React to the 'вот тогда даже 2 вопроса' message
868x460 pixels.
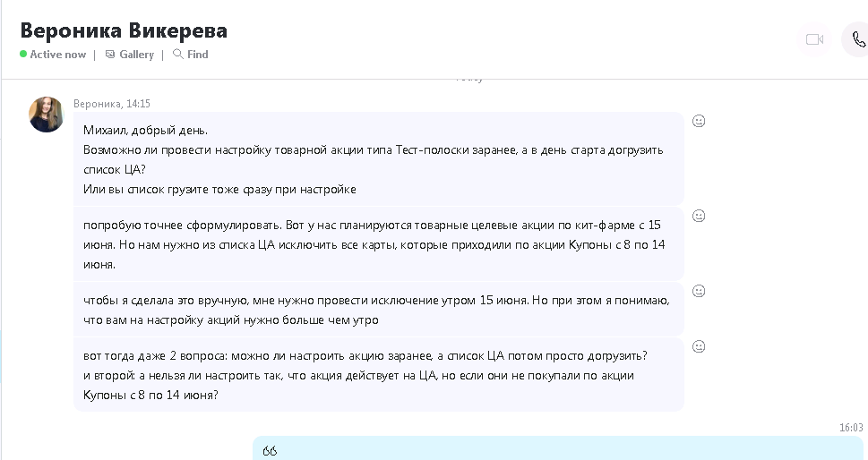(x=699, y=346)
